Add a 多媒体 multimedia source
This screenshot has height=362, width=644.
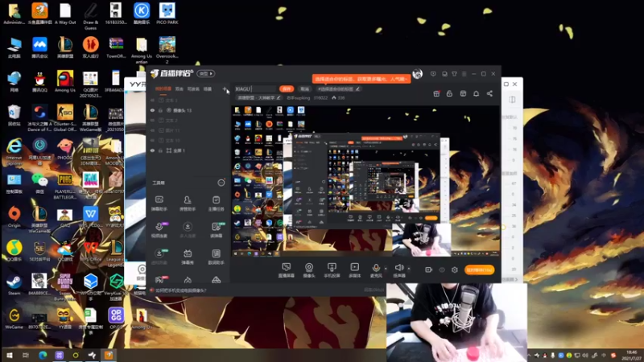(354, 270)
